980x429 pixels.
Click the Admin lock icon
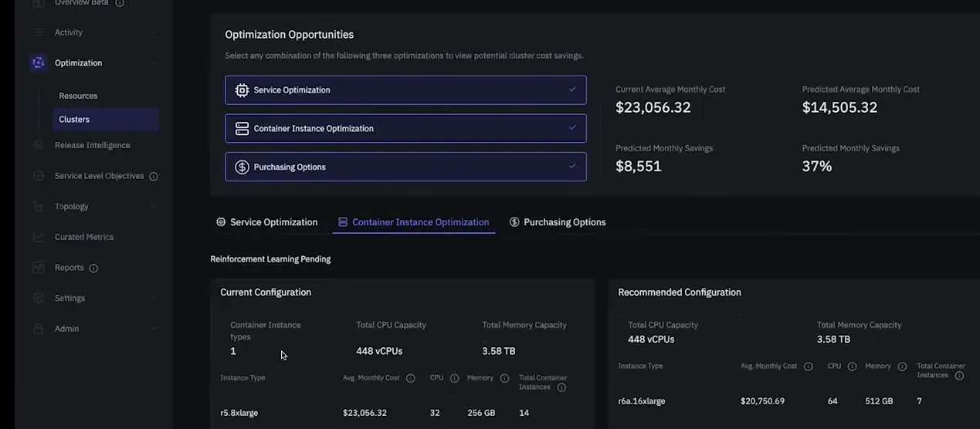[x=39, y=329]
